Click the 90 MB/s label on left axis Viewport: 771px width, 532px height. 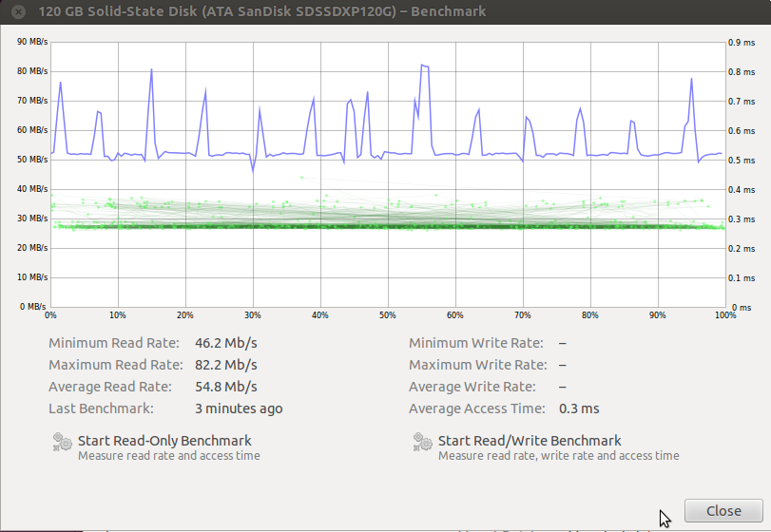31,42
